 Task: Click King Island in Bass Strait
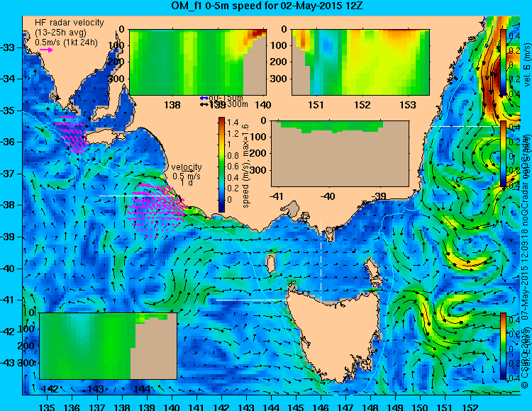270,264
